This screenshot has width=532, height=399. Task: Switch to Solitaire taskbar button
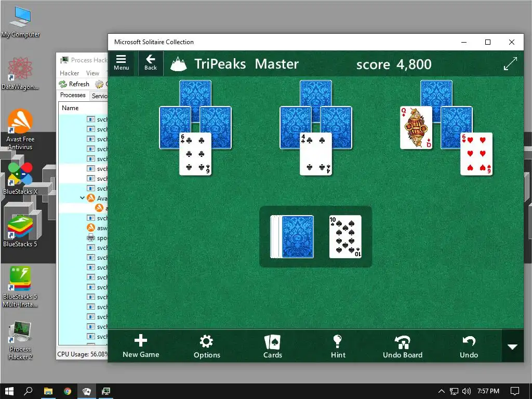point(87,391)
